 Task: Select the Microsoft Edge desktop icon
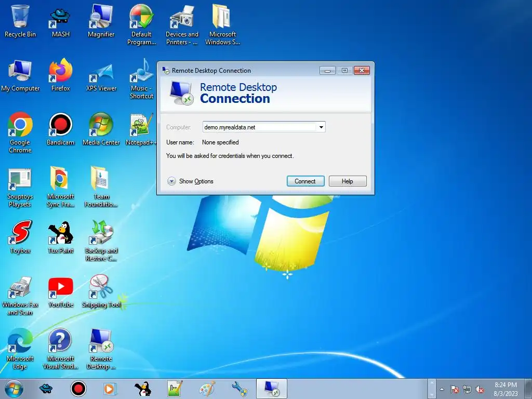click(x=20, y=349)
